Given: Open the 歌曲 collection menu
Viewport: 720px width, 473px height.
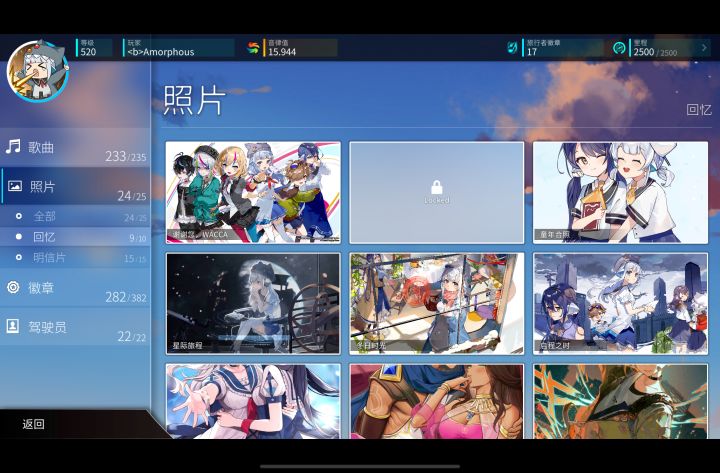Looking at the screenshot, I should (x=75, y=148).
